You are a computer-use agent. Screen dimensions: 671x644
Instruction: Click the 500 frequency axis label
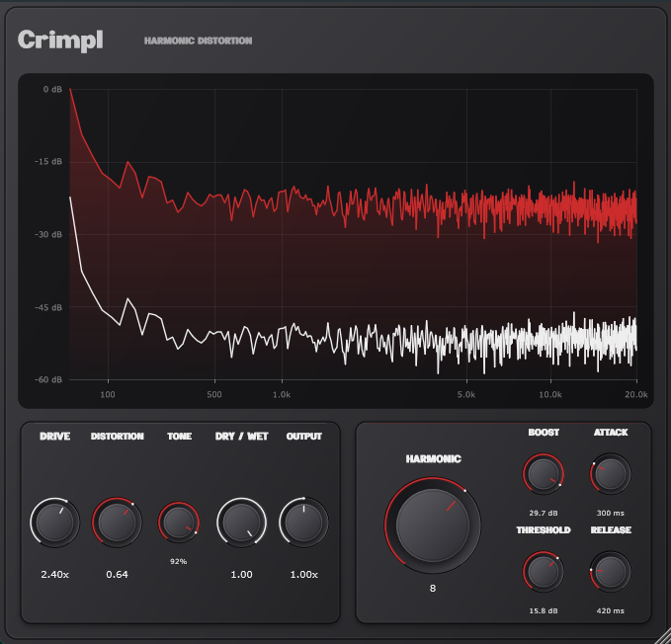(214, 395)
